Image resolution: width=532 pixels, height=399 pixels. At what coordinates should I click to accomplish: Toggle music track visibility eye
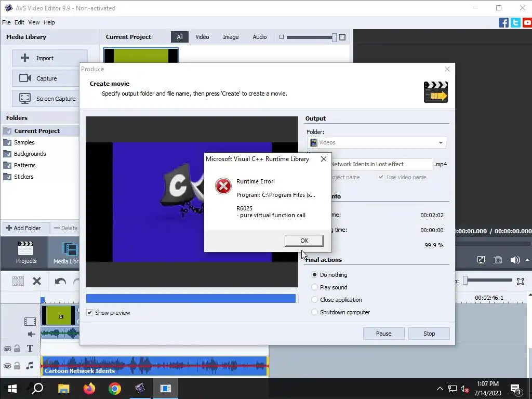(7, 366)
